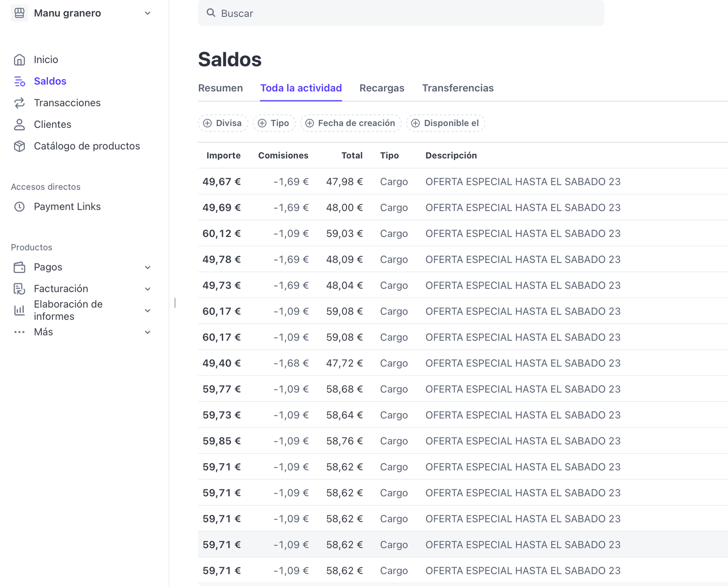The width and height of the screenshot is (728, 587).
Task: Expand the Pagos section chevron
Action: pos(148,268)
